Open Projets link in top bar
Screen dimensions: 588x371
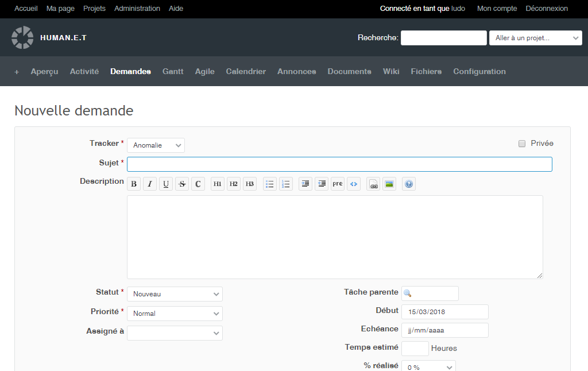pos(94,8)
